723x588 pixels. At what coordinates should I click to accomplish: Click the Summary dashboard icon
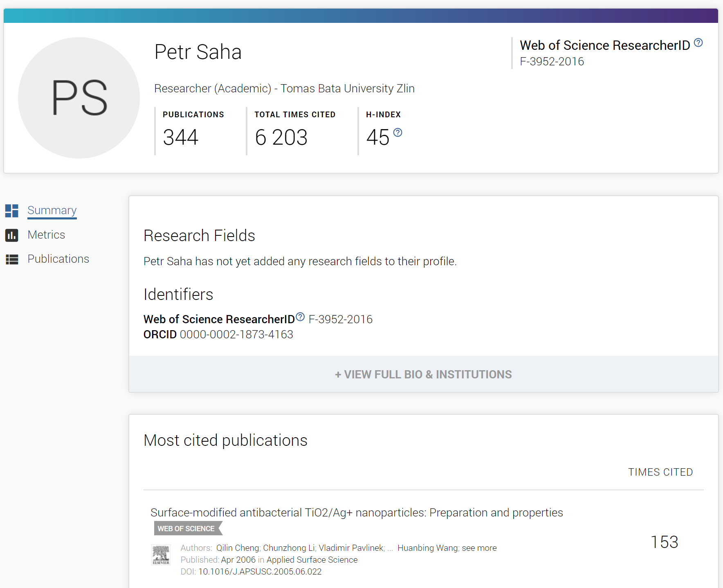point(12,211)
